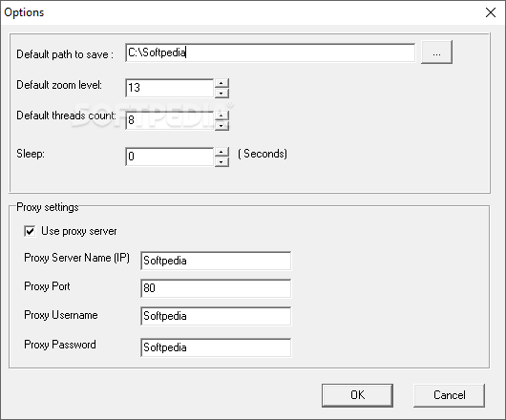506x420 pixels.
Task: Focus the Proxy Password field
Action: 216,347
